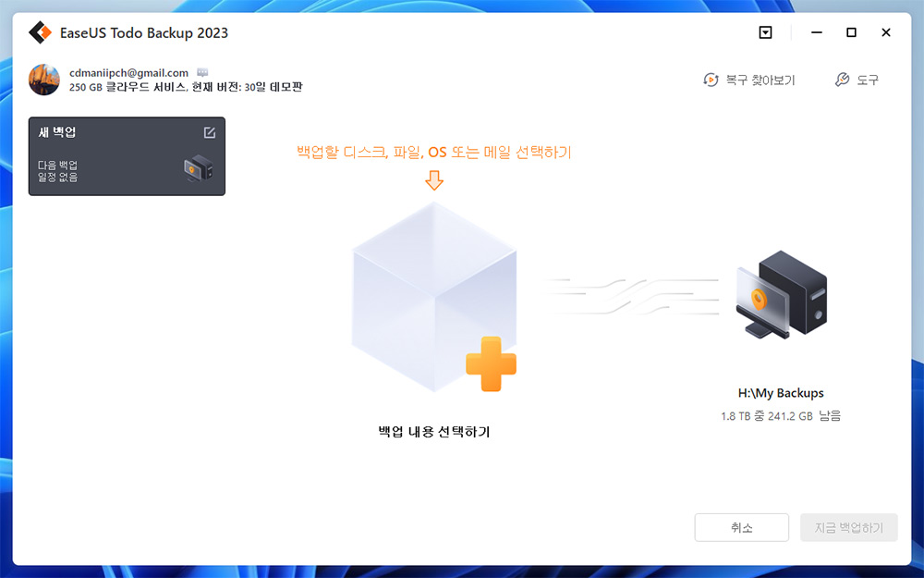This screenshot has height=578, width=924.
Task: Click the computer icon in 새 백업 card
Action: click(x=198, y=168)
